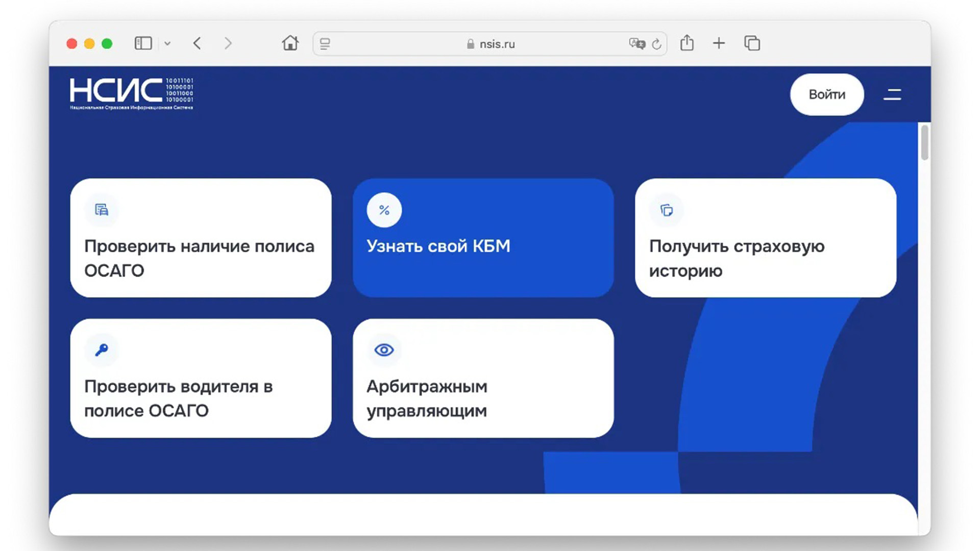980x551 pixels.
Task: Open a new tab with the plus button
Action: [719, 43]
